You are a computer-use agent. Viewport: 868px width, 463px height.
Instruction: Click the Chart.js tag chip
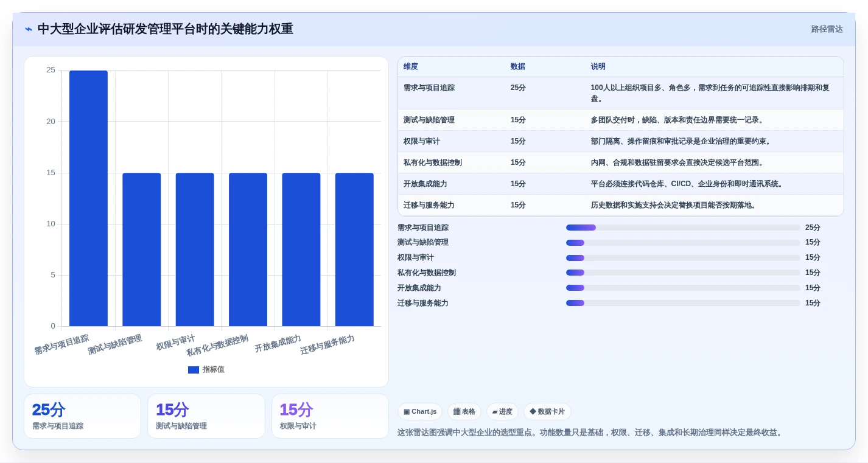(x=420, y=412)
